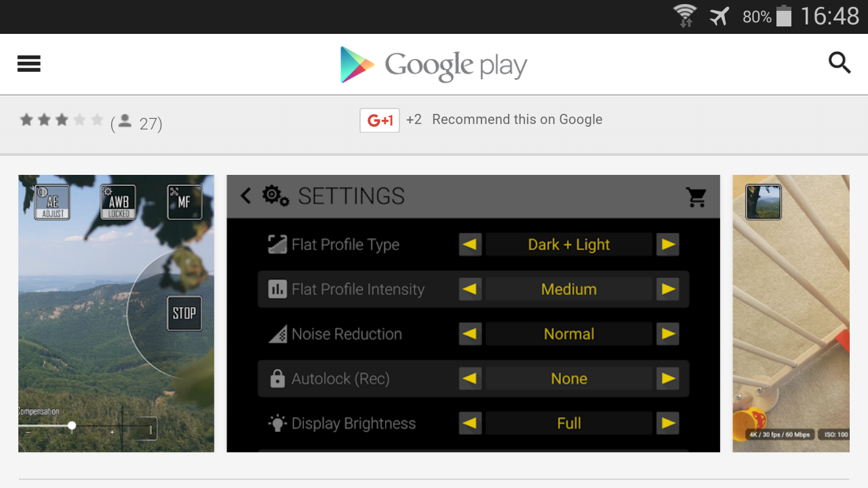Select the Dark + Light value field
The image size is (868, 488).
569,245
